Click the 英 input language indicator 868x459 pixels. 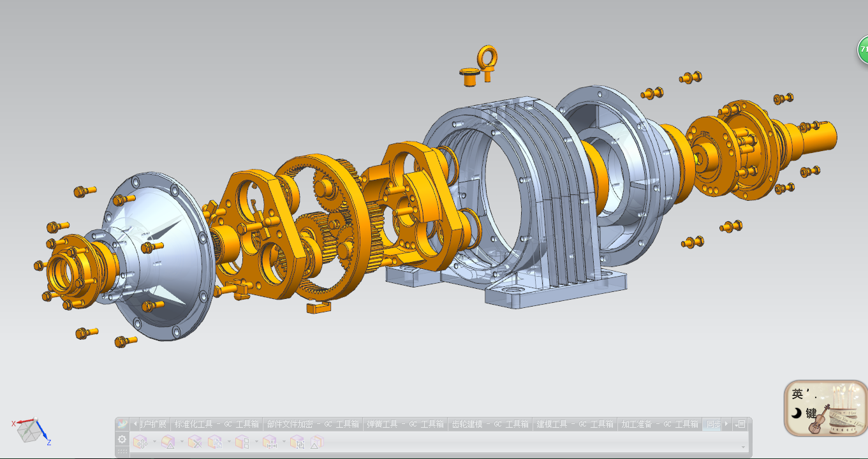point(798,394)
